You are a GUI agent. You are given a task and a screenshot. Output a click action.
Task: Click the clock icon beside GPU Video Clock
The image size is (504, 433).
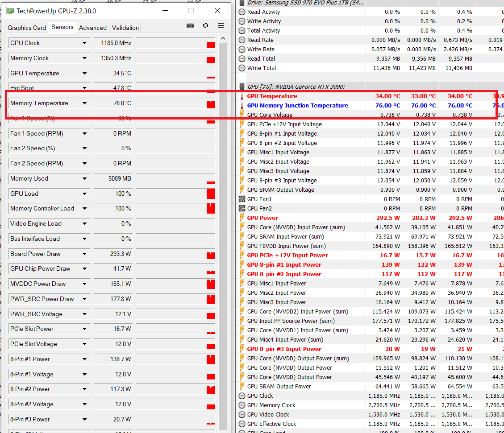pos(242,415)
